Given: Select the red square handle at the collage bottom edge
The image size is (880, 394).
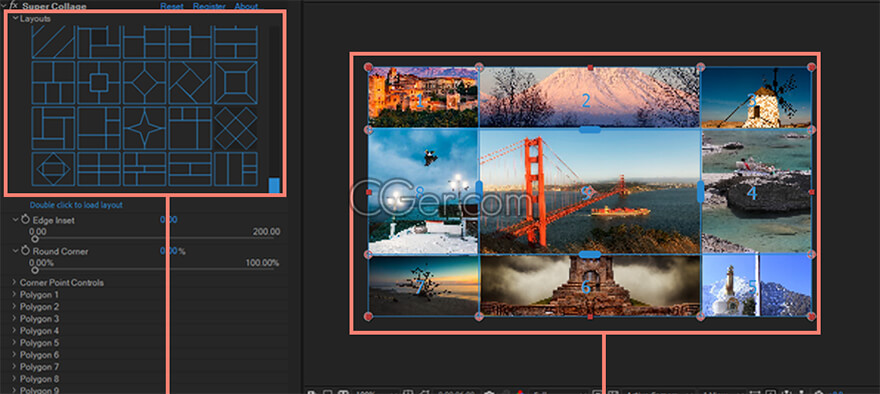Looking at the screenshot, I should [590, 317].
